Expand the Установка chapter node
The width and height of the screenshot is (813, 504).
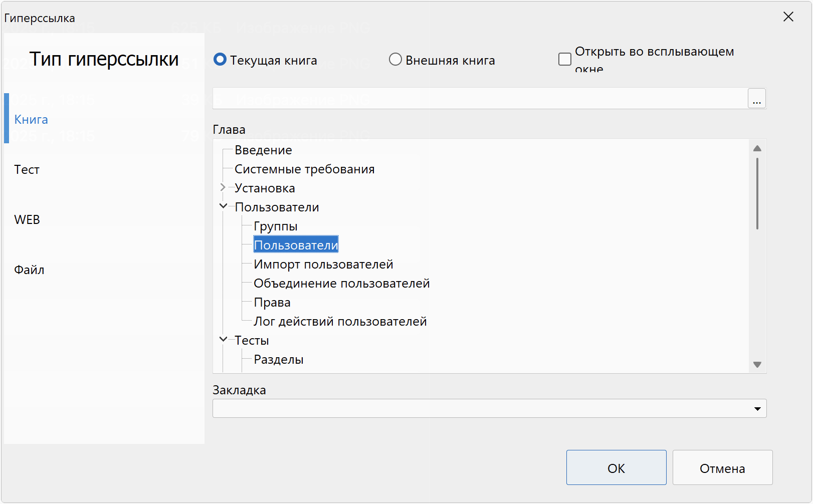pos(223,188)
